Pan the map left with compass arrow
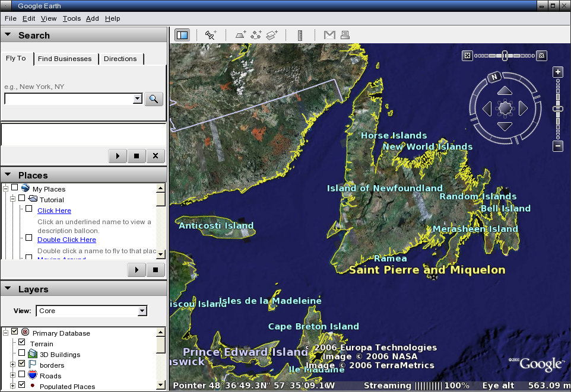Viewport: 571px width, 392px height. [x=487, y=109]
